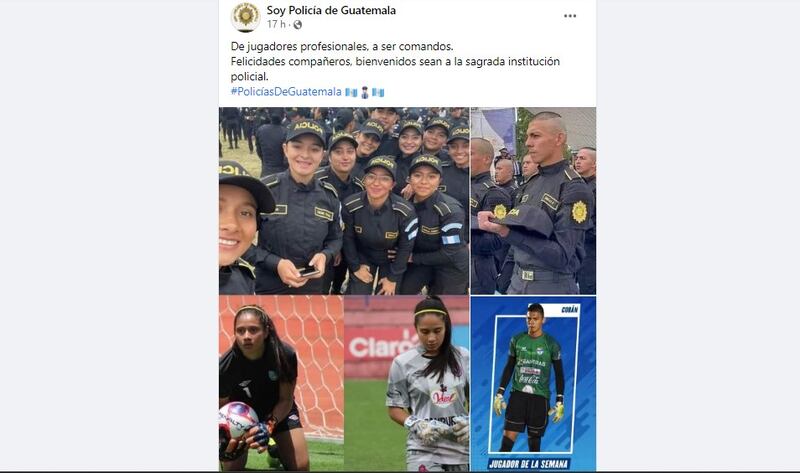Open the Soy Policía de Guatemala profile picture

pyautogui.click(x=246, y=16)
